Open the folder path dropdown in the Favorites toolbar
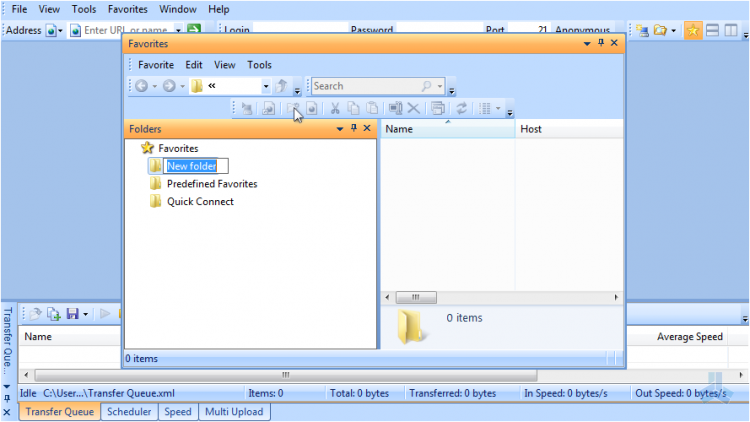The width and height of the screenshot is (750, 422). click(x=266, y=86)
